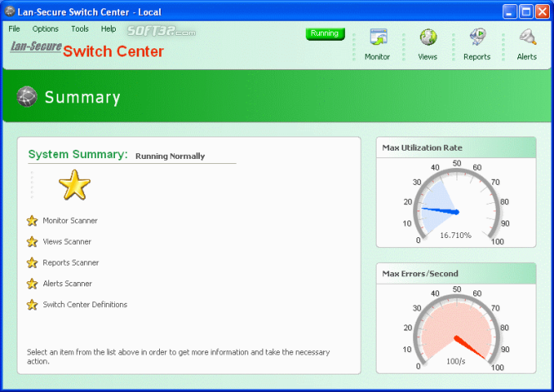Click the Max Errors/Second gauge dial
This screenshot has width=554, height=392.
457,330
